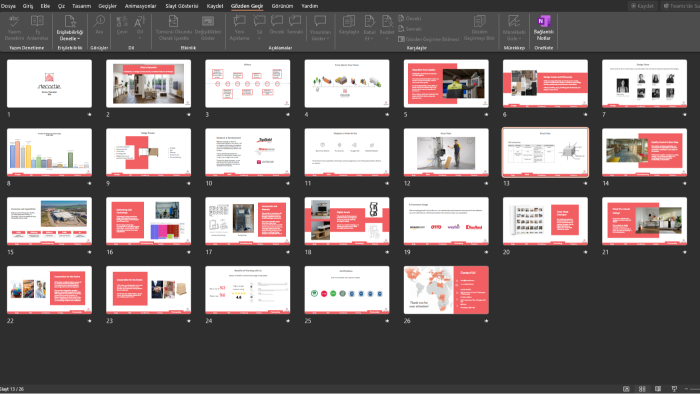Click Tümünü Okundu Olarak İşaretle
700x394 pixels.
click(x=174, y=28)
